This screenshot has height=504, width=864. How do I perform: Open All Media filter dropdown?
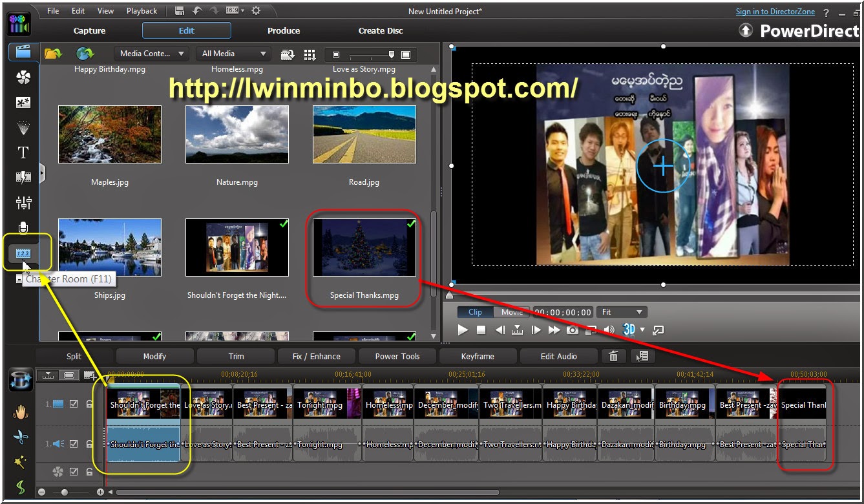[233, 54]
